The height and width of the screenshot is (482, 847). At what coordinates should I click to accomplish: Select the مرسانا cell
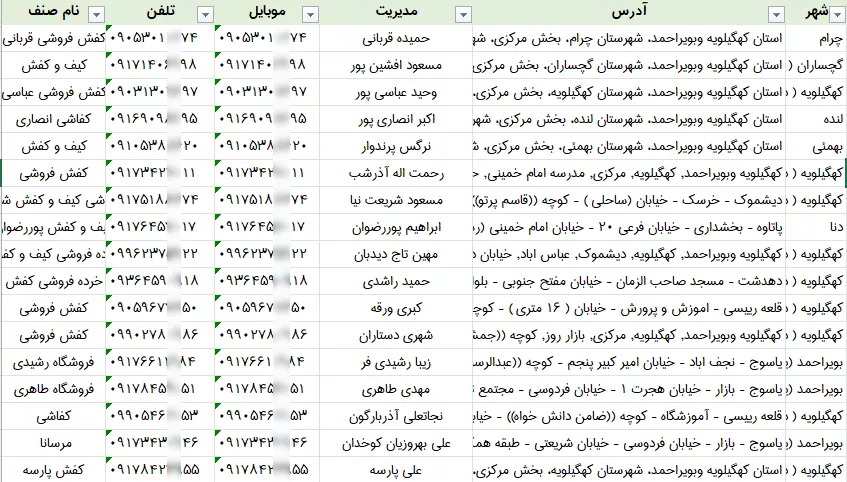[x=53, y=443]
